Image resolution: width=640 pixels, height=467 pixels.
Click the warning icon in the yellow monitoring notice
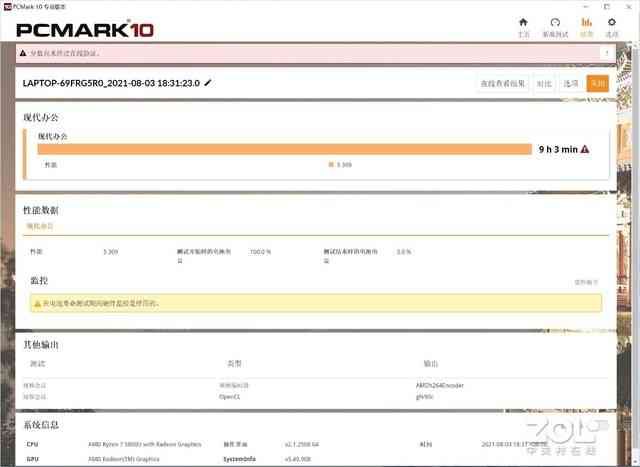pos(37,304)
